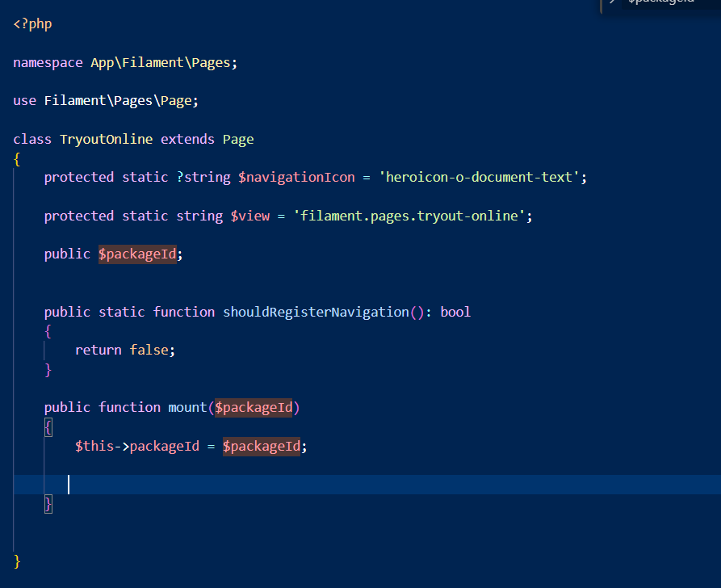
Task: Place cursor on App\Filament\Pages namespace
Action: pyautogui.click(x=160, y=62)
